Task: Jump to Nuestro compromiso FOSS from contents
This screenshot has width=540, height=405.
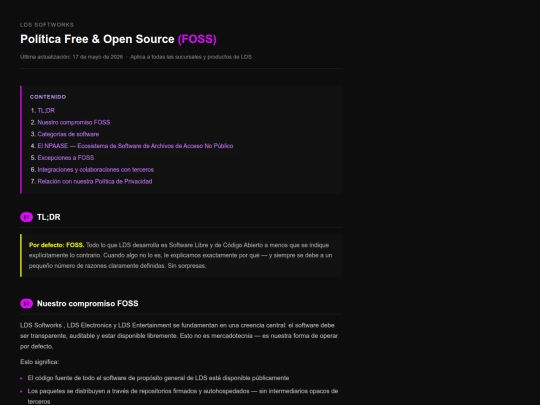Action: click(74, 122)
